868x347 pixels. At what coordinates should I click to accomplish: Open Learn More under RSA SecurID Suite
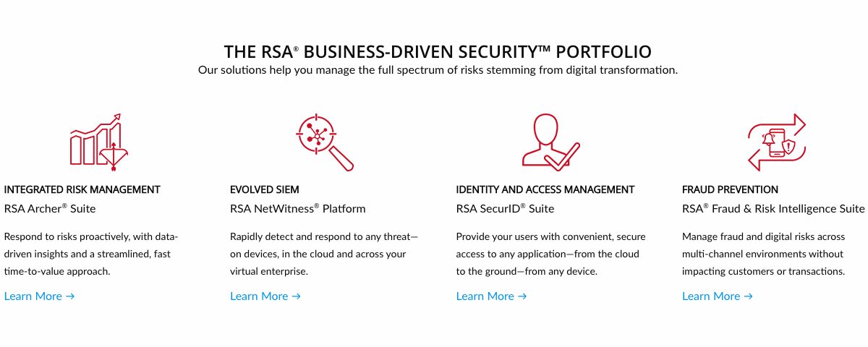[492, 296]
